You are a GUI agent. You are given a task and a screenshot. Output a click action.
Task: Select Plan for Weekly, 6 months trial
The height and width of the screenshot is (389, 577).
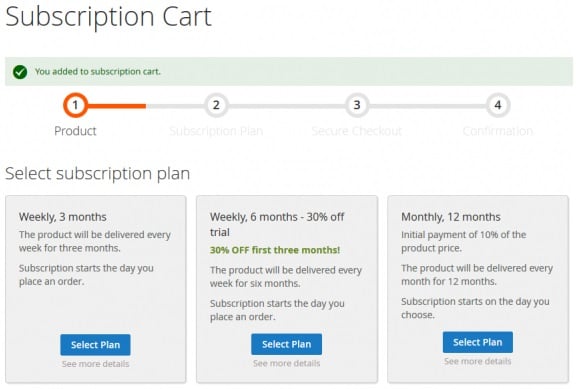point(286,344)
